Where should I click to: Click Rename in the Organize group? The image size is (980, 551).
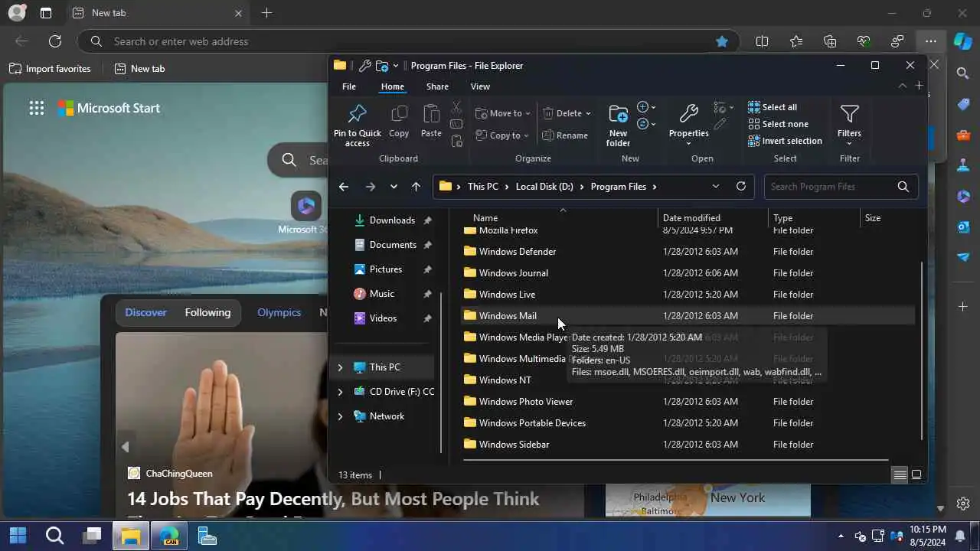(565, 135)
